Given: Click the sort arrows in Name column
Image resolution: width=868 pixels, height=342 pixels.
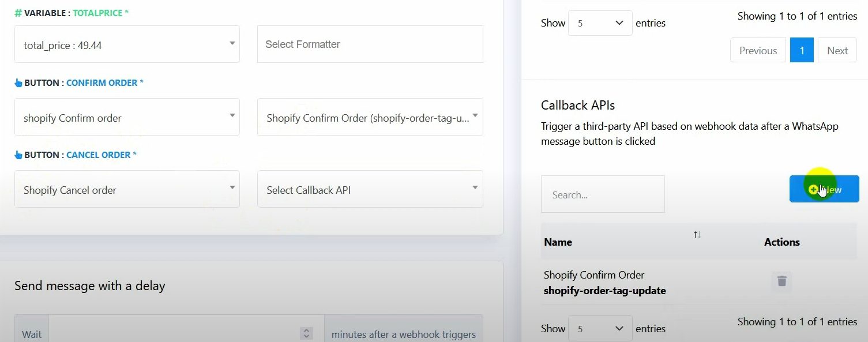Looking at the screenshot, I should pyautogui.click(x=697, y=235).
